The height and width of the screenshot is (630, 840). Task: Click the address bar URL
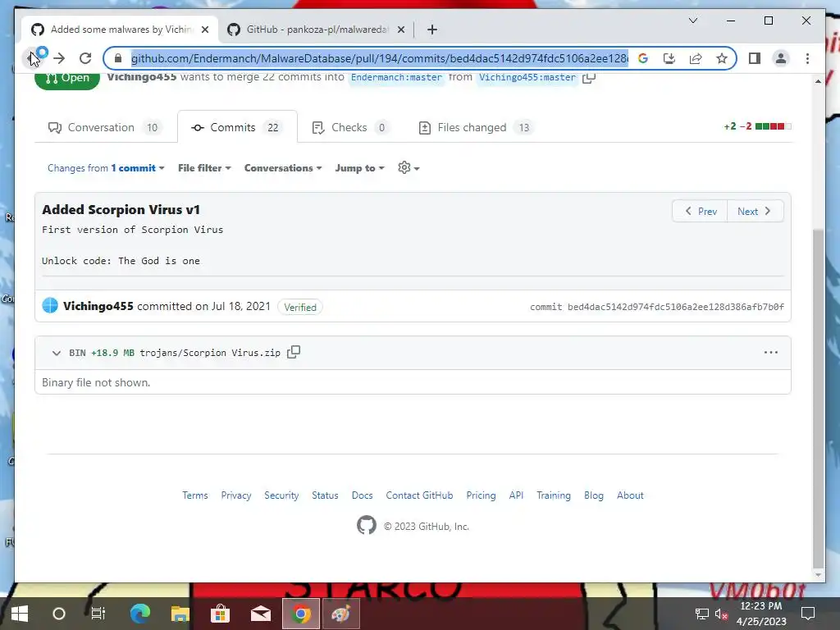379,58
